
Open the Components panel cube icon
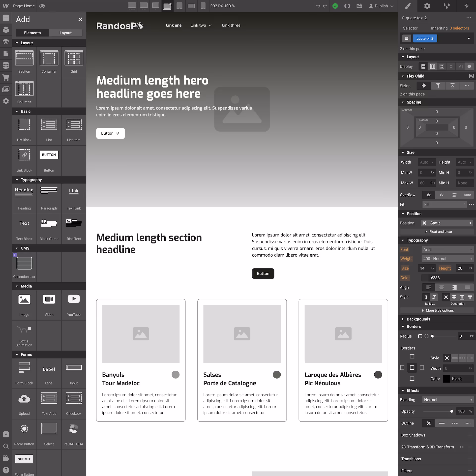coord(6,30)
